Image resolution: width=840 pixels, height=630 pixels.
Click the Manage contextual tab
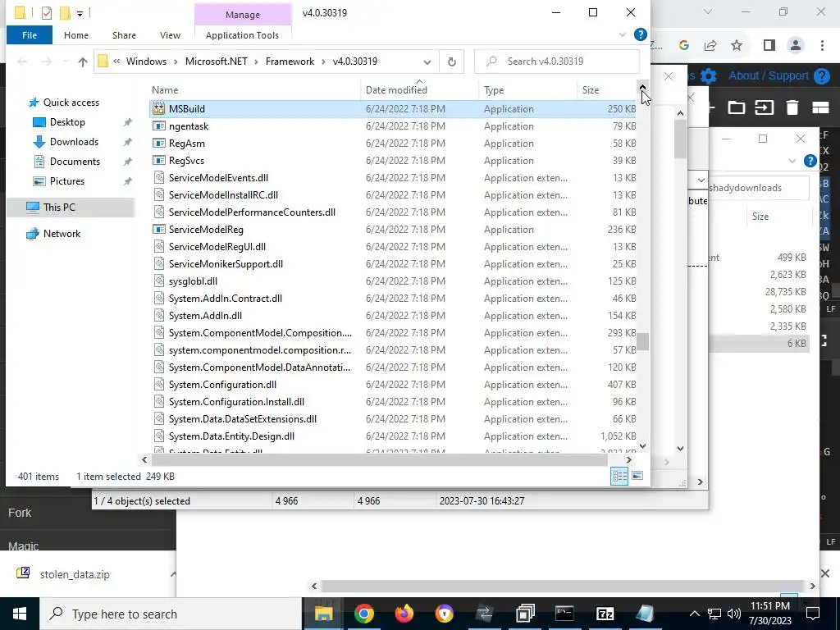[x=242, y=15]
